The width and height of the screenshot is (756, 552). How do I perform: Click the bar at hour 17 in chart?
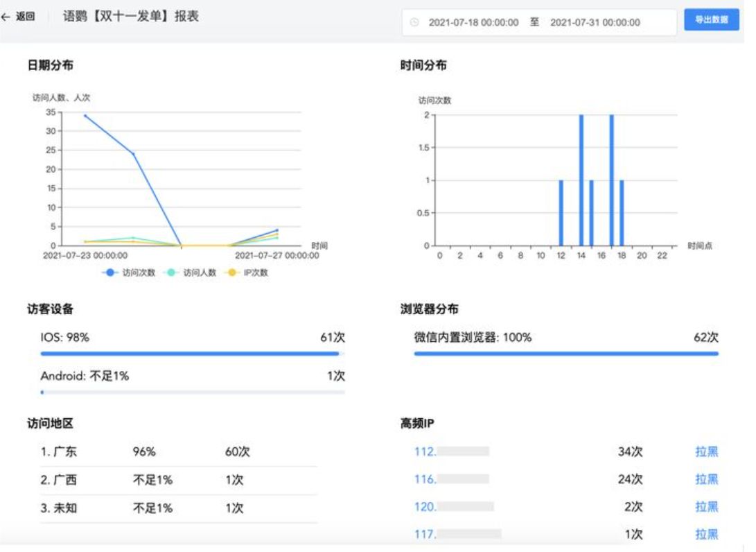(611, 180)
